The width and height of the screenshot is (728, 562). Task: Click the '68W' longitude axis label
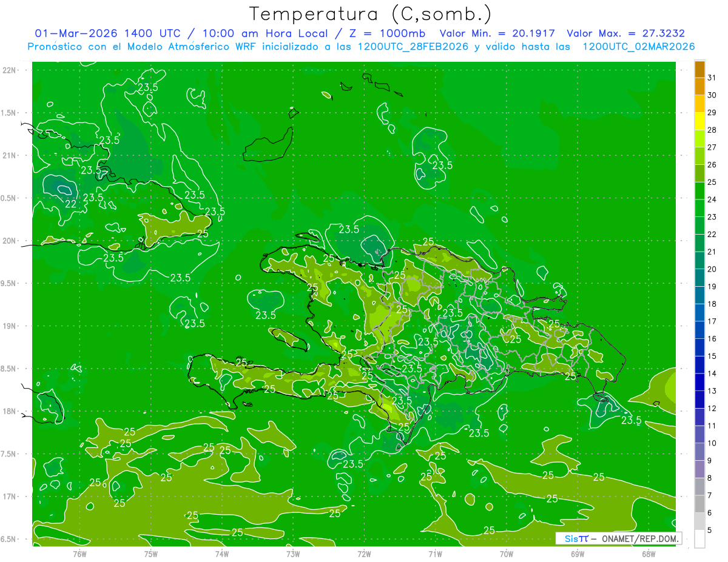(x=649, y=554)
